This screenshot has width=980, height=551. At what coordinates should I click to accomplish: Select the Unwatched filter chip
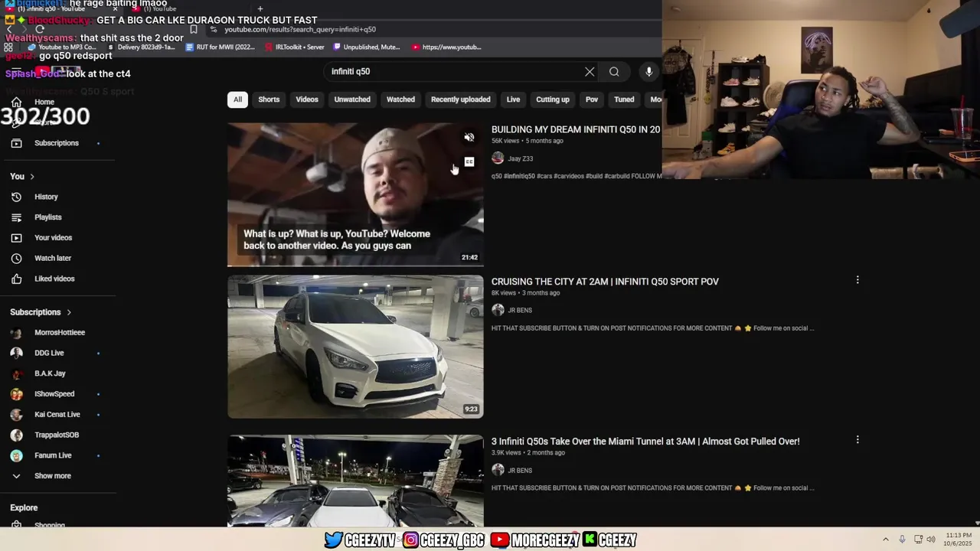(352, 99)
